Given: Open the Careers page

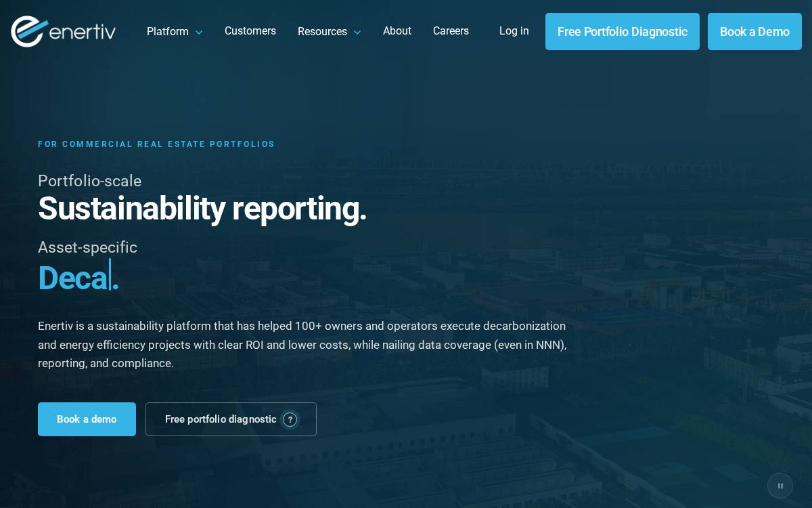Looking at the screenshot, I should [x=451, y=31].
